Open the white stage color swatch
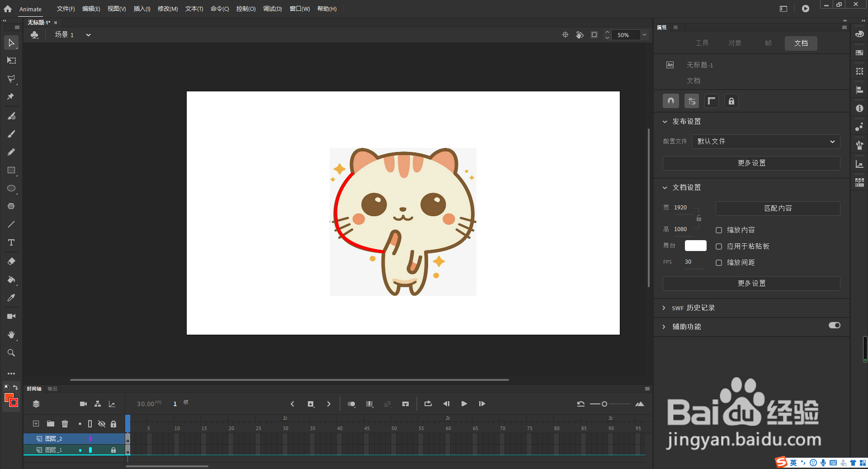 (x=696, y=246)
